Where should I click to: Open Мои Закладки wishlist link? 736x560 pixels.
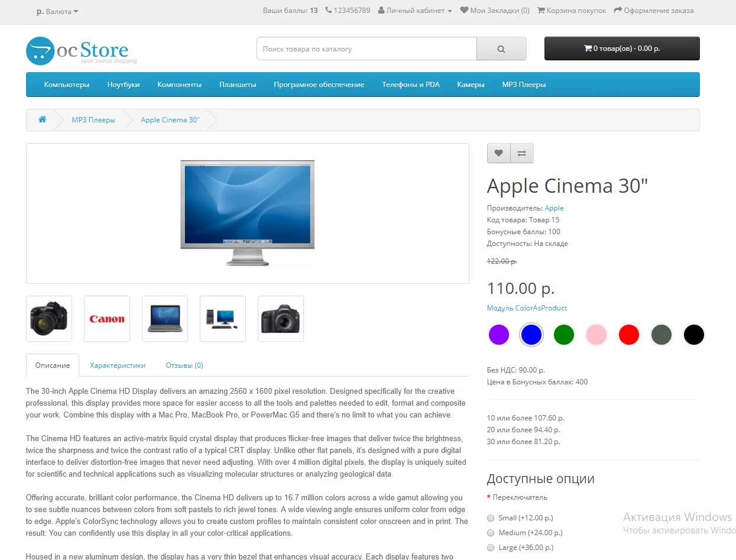coord(495,11)
